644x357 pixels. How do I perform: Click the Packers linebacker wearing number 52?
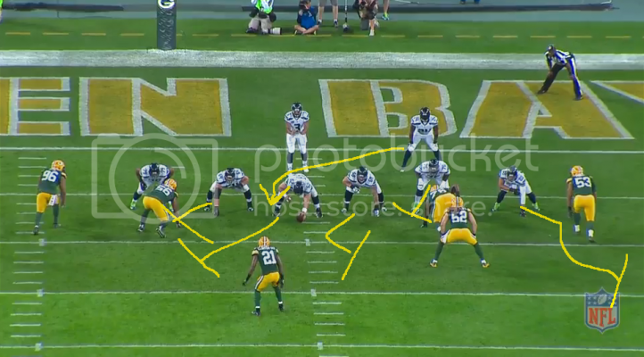(458, 231)
